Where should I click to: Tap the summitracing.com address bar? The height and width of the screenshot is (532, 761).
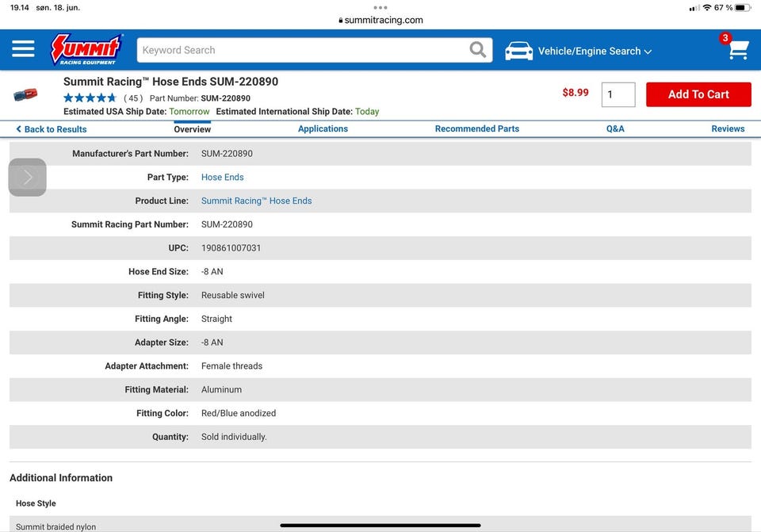point(380,20)
